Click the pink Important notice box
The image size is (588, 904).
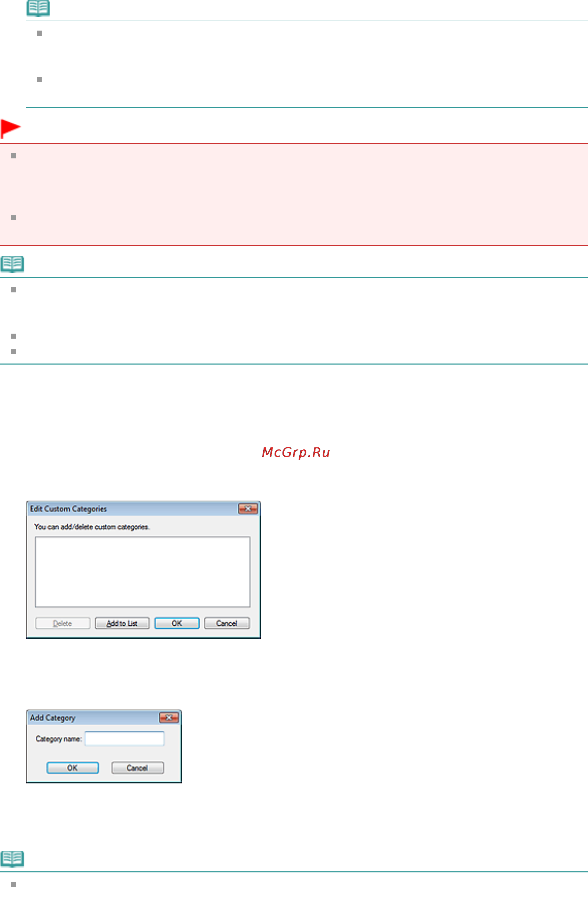pos(294,194)
